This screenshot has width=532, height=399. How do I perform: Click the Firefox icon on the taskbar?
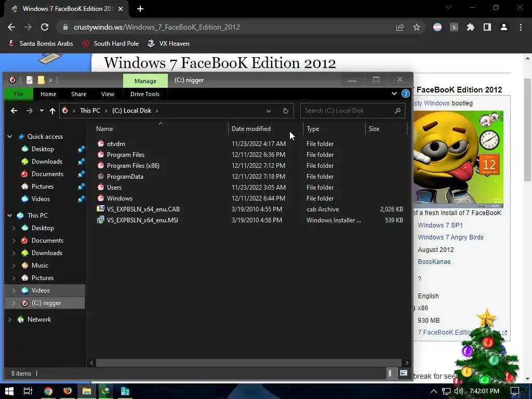[x=68, y=391]
